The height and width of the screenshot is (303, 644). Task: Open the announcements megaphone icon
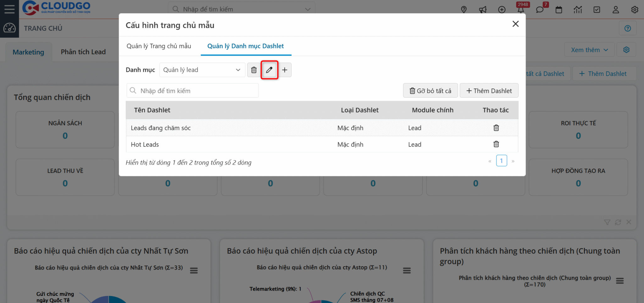483,10
